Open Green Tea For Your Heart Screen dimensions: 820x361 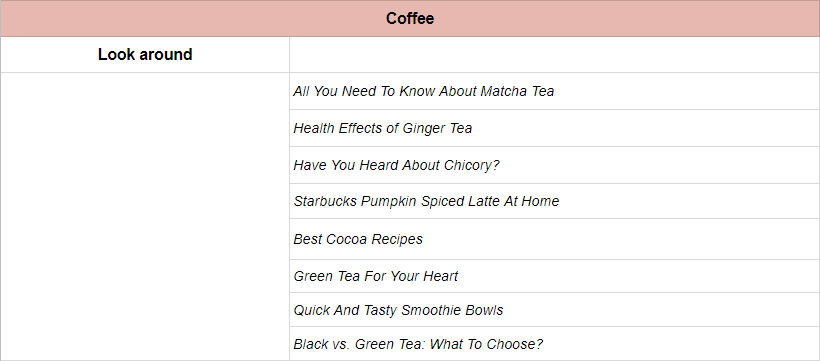coord(376,276)
